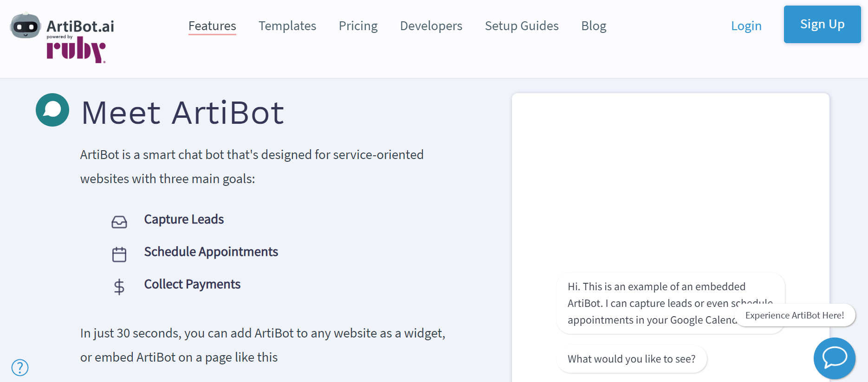This screenshot has width=868, height=382.
Task: Open the Features menu item
Action: pyautogui.click(x=212, y=26)
